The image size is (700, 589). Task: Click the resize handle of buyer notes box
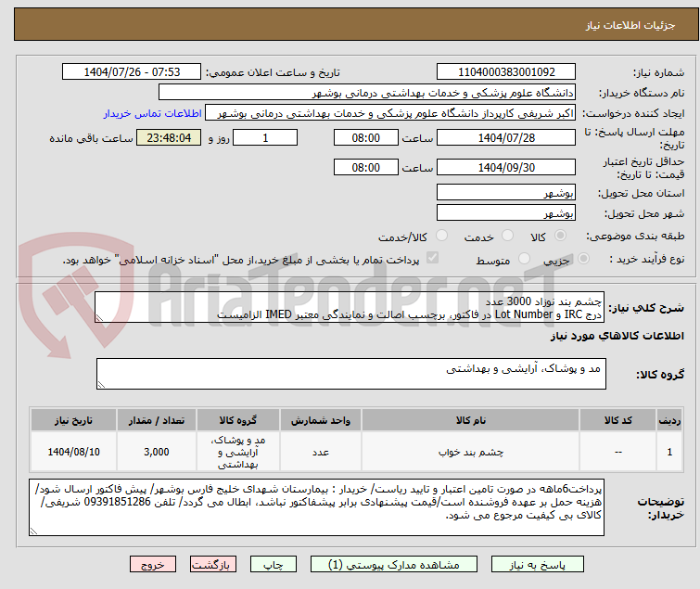tap(34, 531)
